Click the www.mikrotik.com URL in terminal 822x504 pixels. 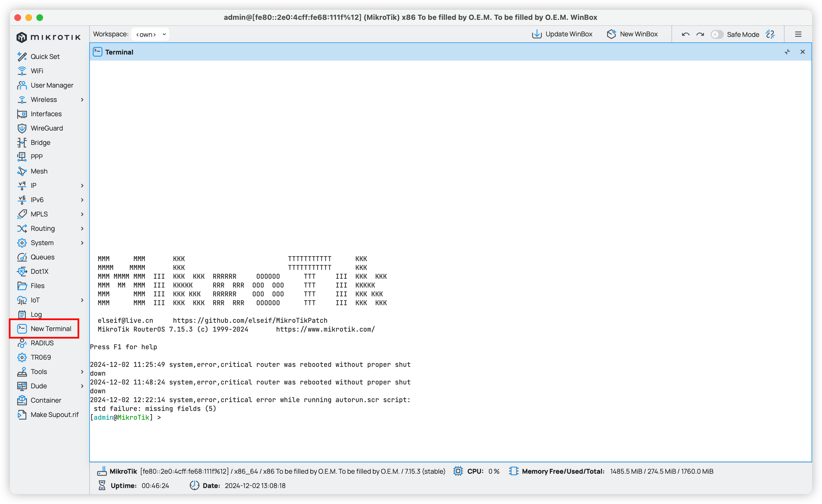pos(325,329)
